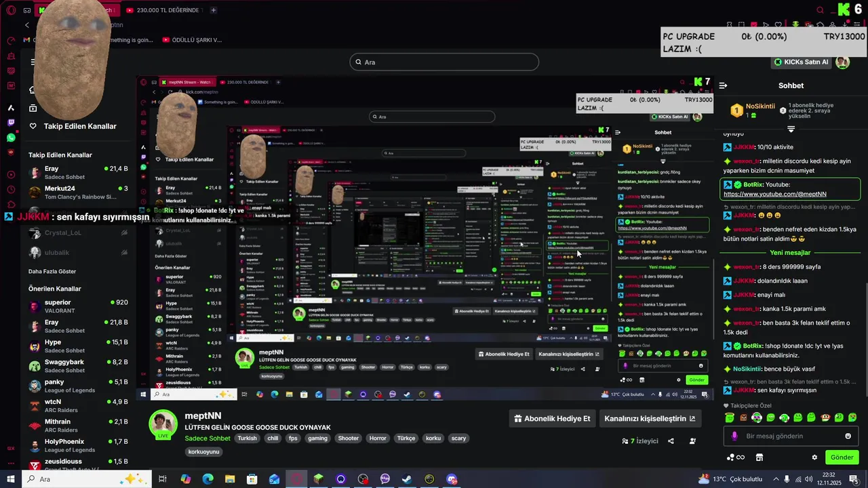Open the GX Control speedometer sidebar icon
Image resolution: width=868 pixels, height=488 pixels.
pyautogui.click(x=11, y=41)
